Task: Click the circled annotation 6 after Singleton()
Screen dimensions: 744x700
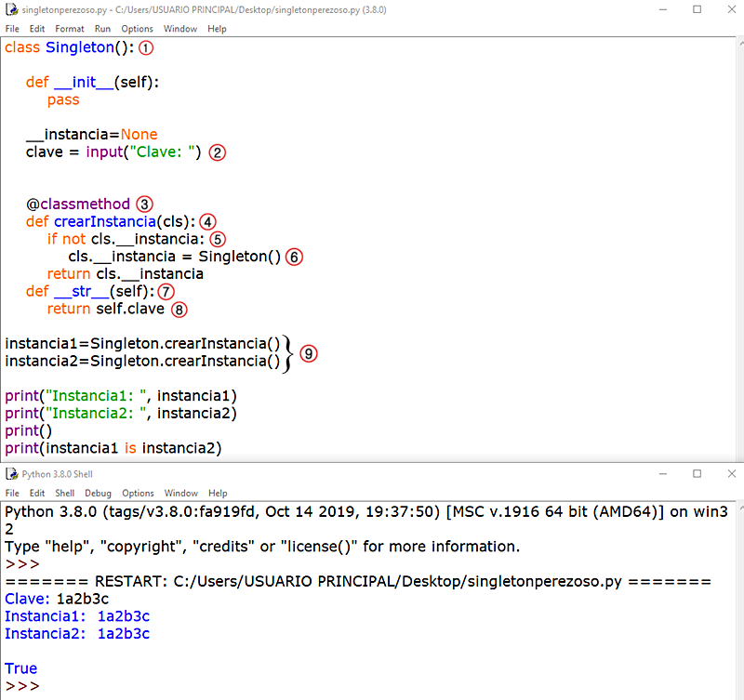Action: 294,257
